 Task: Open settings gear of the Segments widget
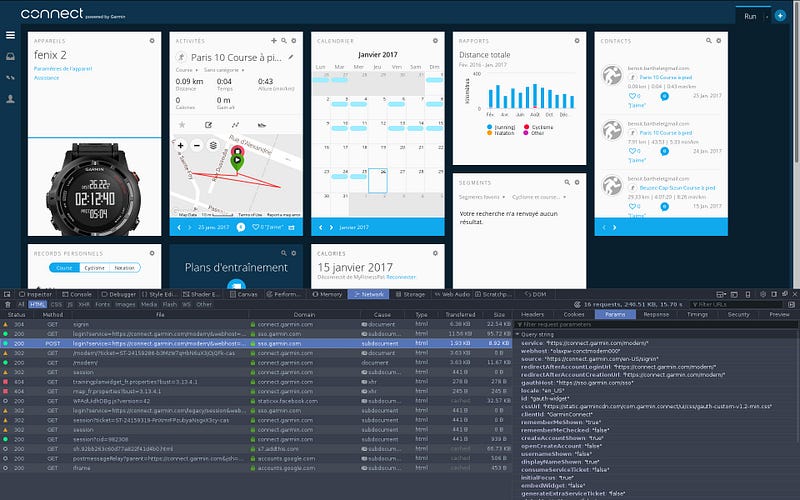pos(577,182)
